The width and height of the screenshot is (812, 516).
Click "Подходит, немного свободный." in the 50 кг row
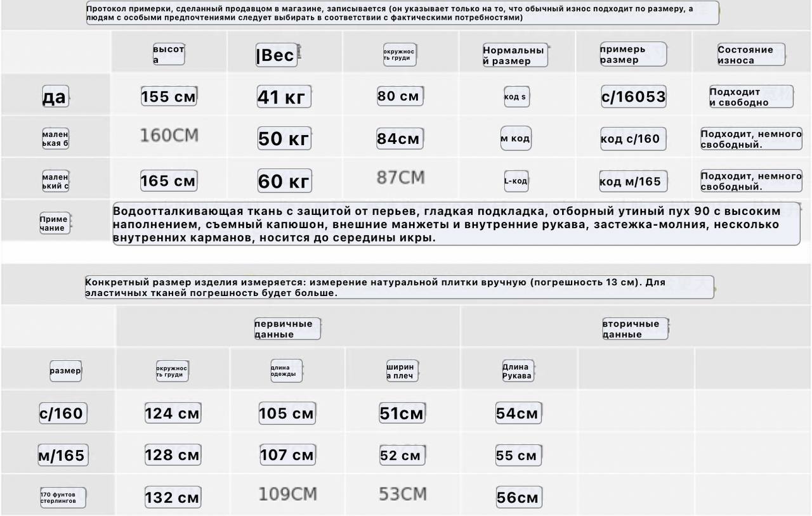click(751, 139)
